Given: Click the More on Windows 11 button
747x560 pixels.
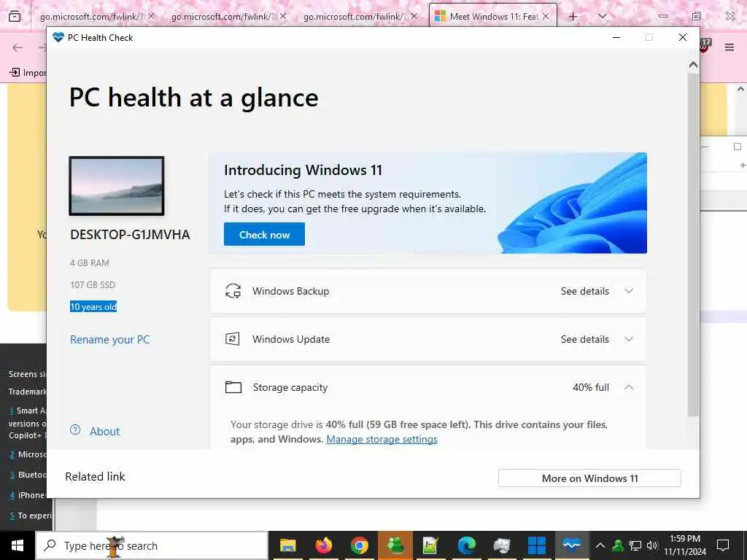Looking at the screenshot, I should [x=589, y=478].
